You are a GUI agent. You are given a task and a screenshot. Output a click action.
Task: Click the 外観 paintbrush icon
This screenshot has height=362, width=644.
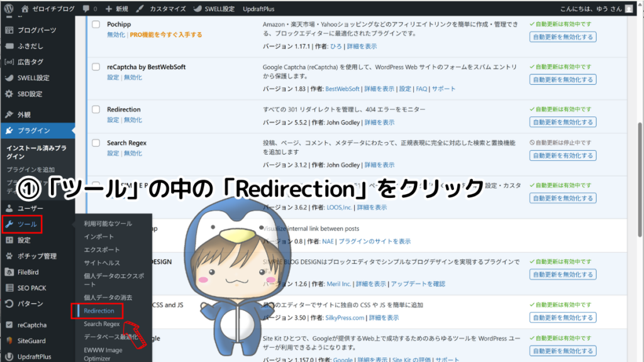pos(9,114)
